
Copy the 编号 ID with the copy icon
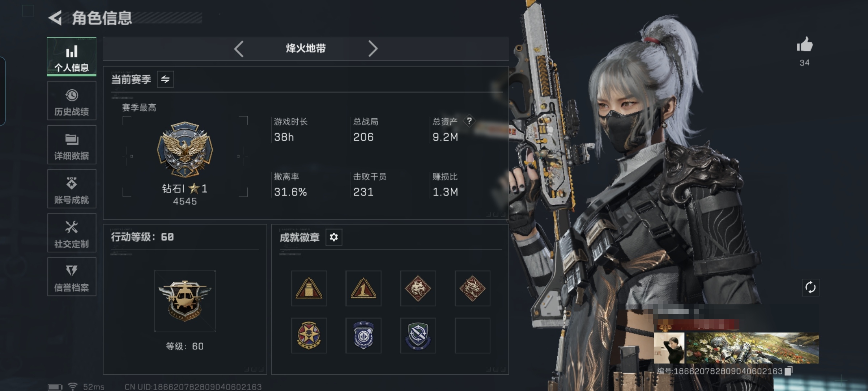click(788, 371)
